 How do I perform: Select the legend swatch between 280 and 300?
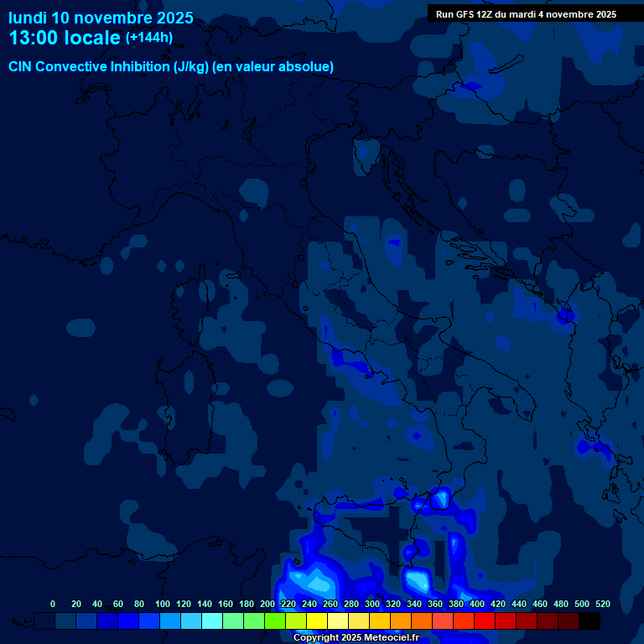[x=359, y=621]
